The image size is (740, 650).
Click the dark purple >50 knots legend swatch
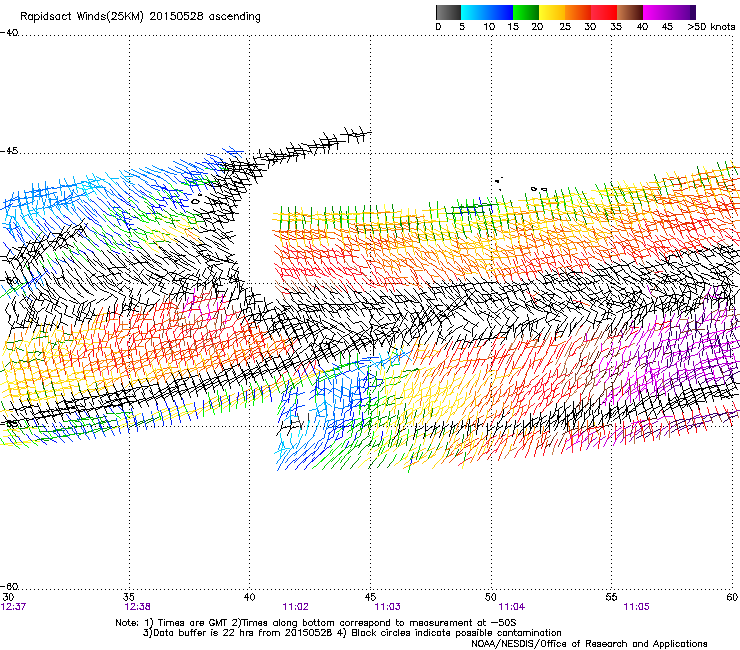[x=693, y=12]
